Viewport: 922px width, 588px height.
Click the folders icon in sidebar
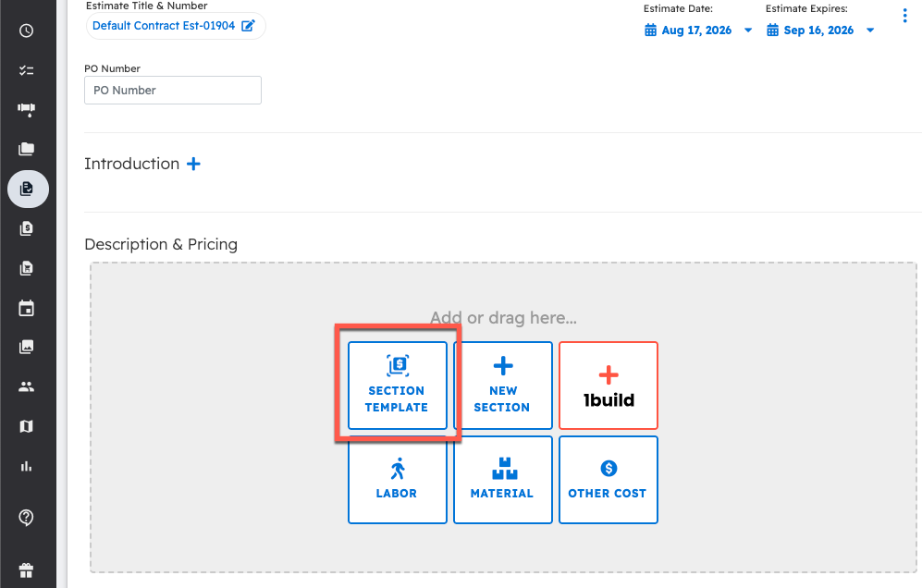point(27,149)
